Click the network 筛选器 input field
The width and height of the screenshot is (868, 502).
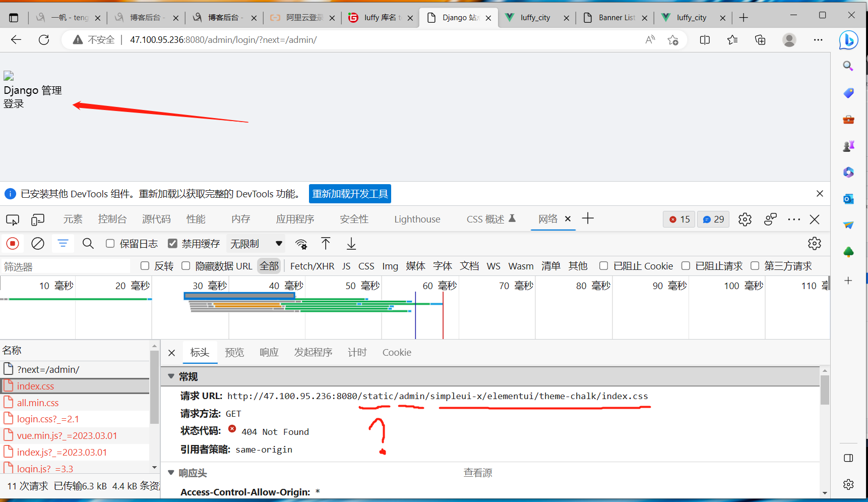click(x=66, y=266)
